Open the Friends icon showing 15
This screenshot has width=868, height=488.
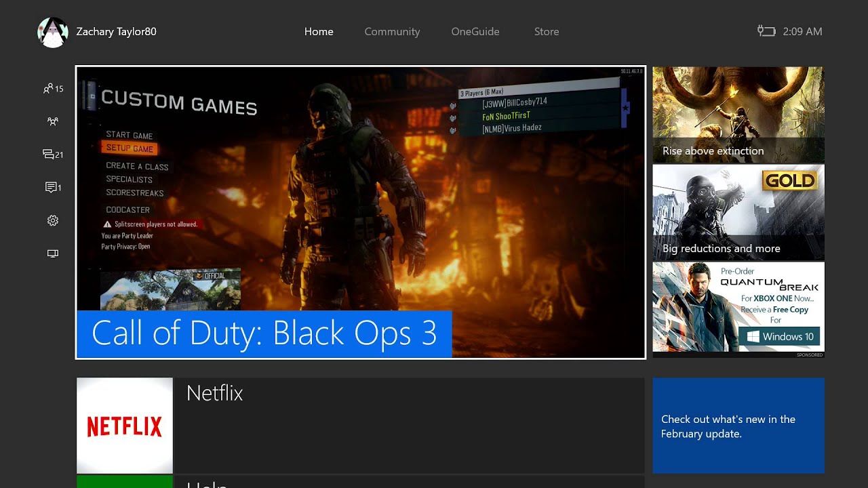click(53, 89)
